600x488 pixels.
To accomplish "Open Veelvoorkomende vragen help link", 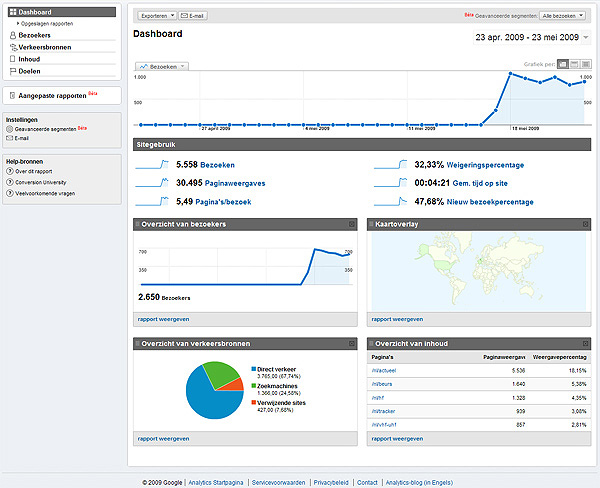I will [45, 194].
